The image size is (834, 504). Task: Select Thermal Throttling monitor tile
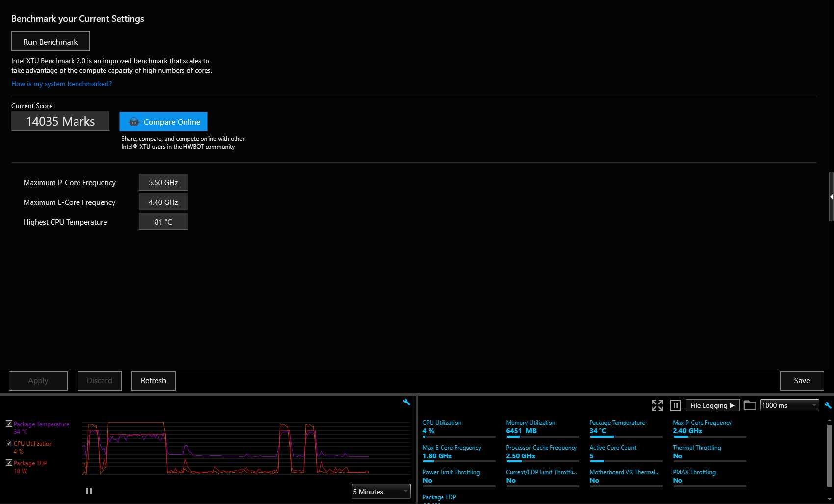coord(709,453)
